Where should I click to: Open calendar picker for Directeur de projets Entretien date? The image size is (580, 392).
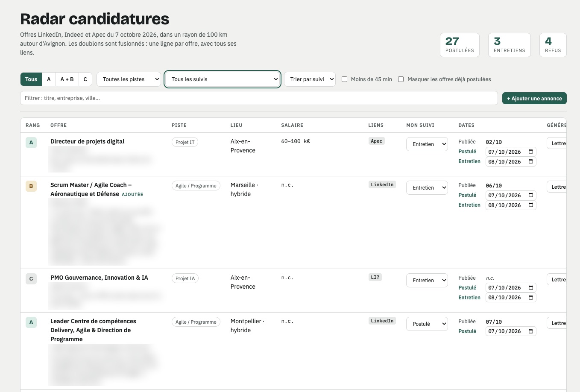click(x=531, y=161)
